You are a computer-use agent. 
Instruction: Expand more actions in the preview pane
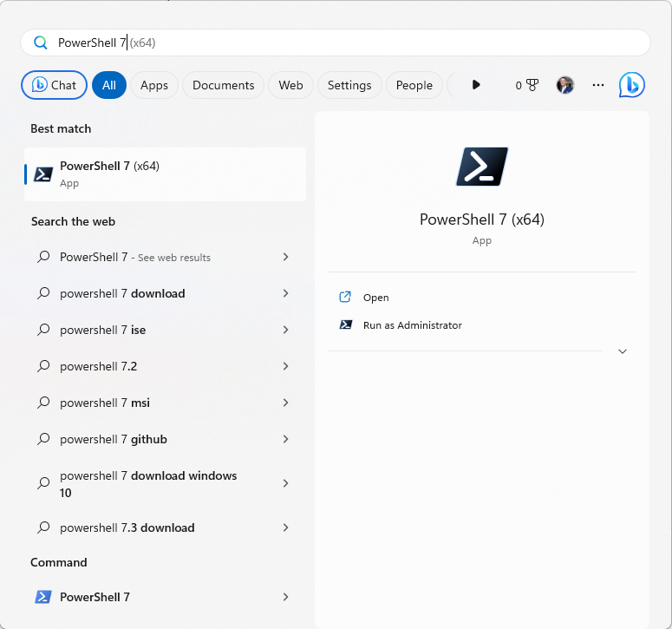[x=623, y=351]
